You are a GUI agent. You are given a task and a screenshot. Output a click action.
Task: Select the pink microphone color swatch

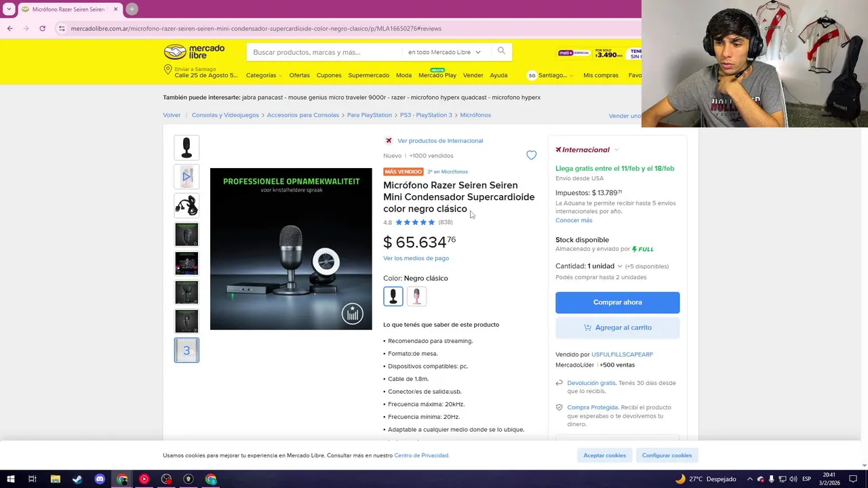tap(416, 296)
